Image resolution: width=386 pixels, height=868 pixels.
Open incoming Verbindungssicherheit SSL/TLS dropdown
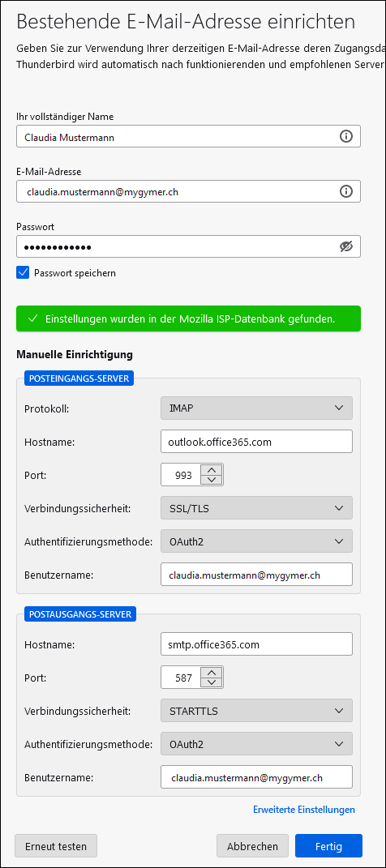tap(256, 507)
